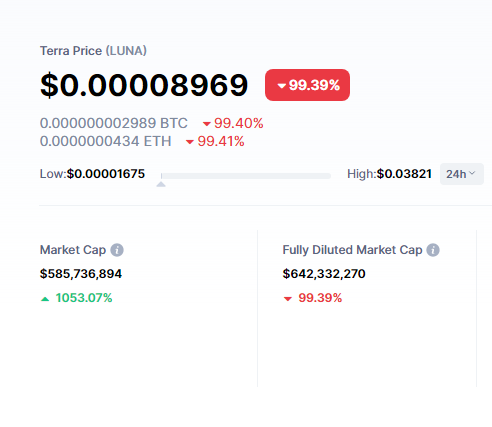Click the Fully Diluted Market Cap info icon
492x427 pixels.
pos(433,250)
